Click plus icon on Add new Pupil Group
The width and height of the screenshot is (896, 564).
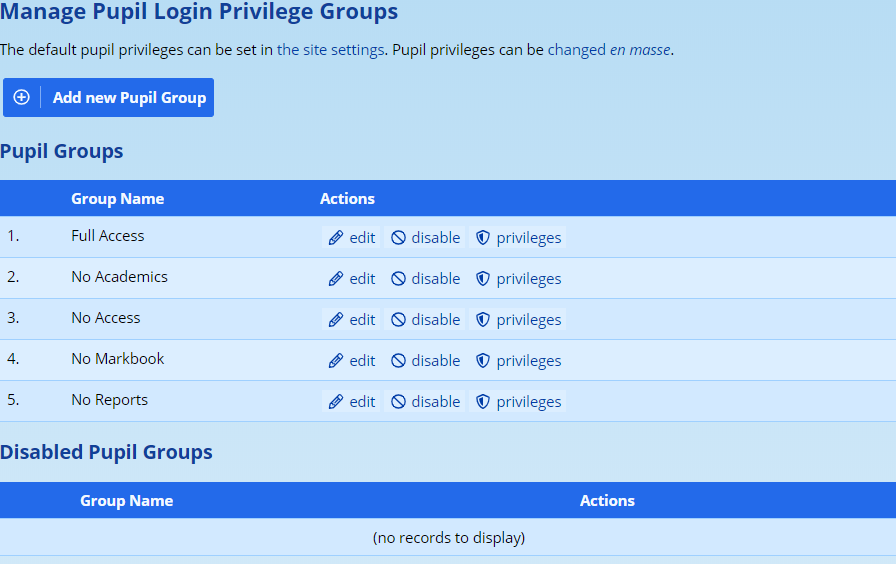click(x=22, y=98)
